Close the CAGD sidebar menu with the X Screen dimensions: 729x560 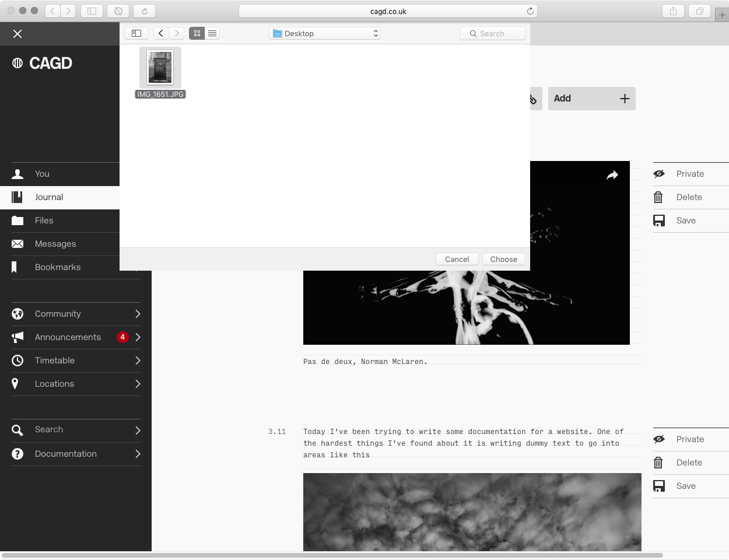click(x=17, y=34)
